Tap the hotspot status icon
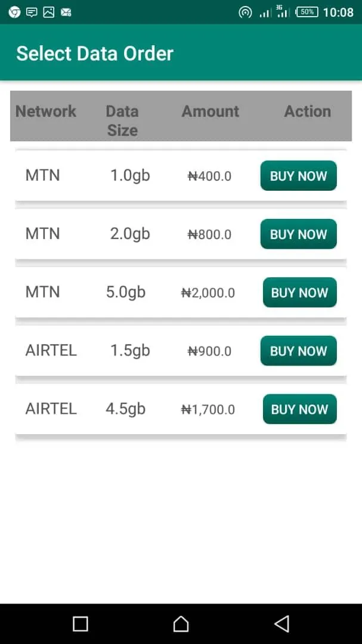This screenshot has width=362, height=644. 245,13
